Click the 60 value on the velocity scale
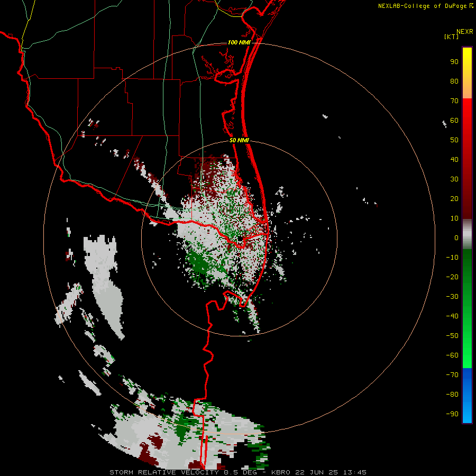Viewport: 476px width, 476px height. coord(454,121)
